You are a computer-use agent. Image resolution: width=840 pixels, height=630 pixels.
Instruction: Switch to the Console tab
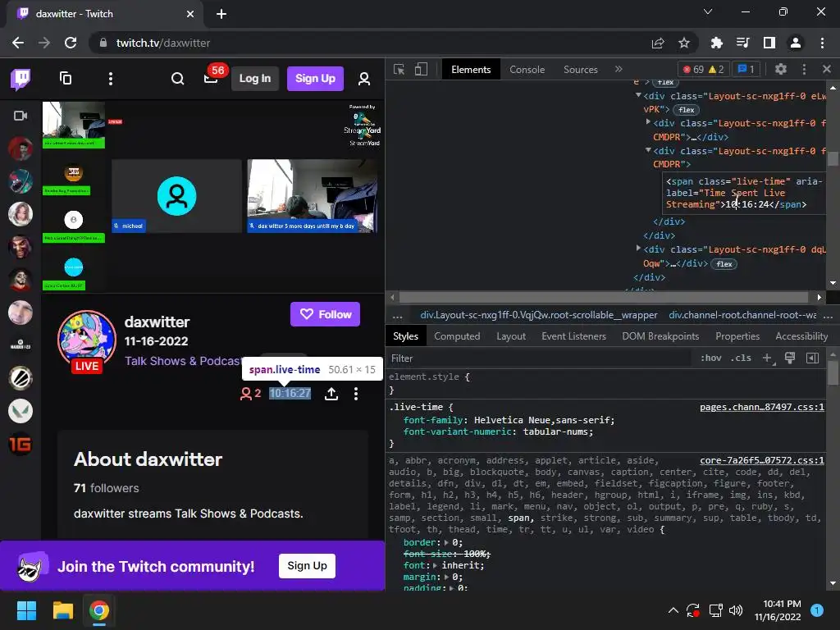527,70
